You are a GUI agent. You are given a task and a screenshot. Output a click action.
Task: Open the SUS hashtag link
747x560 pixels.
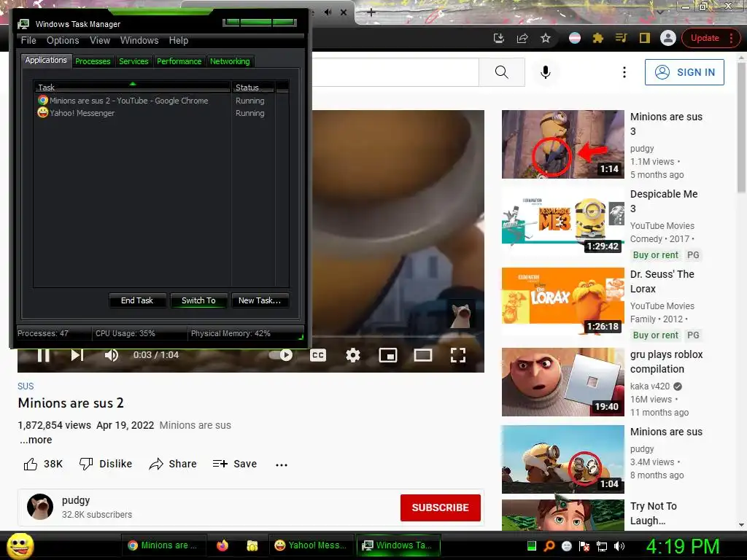[x=26, y=386]
